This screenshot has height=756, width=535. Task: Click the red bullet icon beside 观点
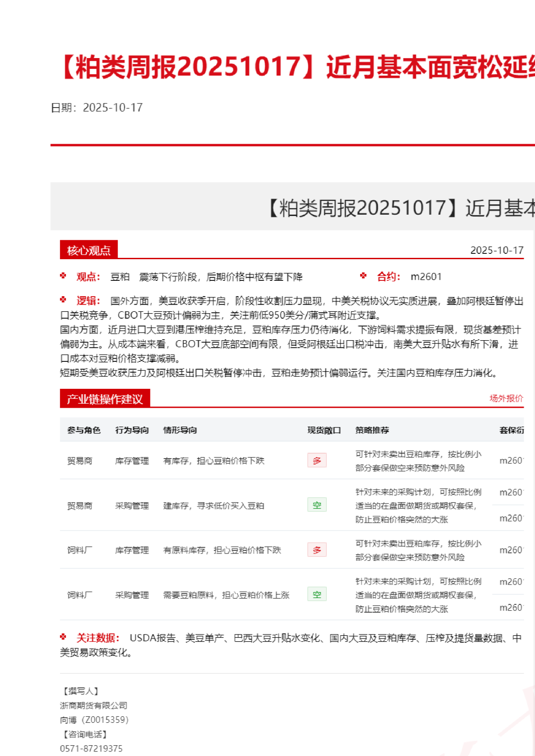tap(63, 276)
